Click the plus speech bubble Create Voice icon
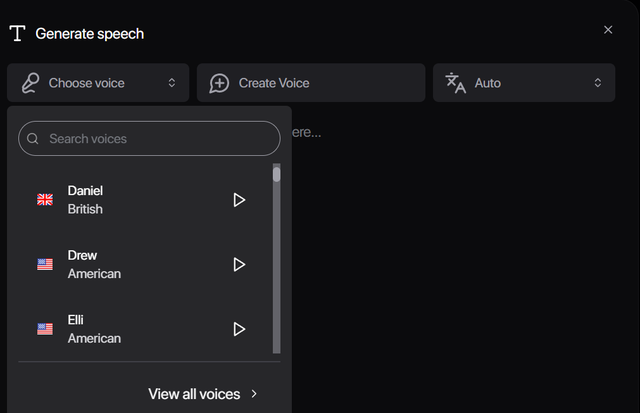The image size is (640, 413). coord(219,83)
